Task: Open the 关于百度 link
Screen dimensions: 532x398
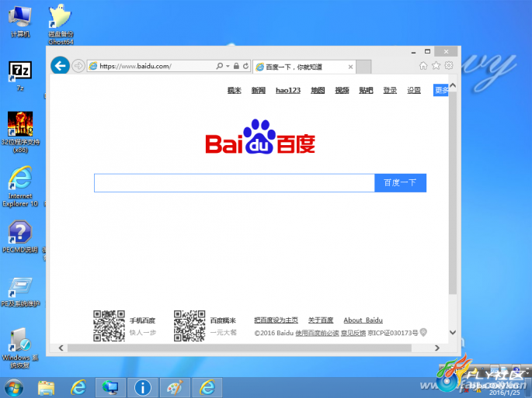Action: coord(321,320)
